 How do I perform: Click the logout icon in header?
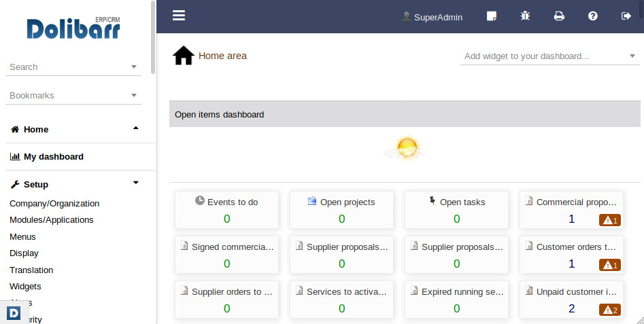click(x=626, y=16)
